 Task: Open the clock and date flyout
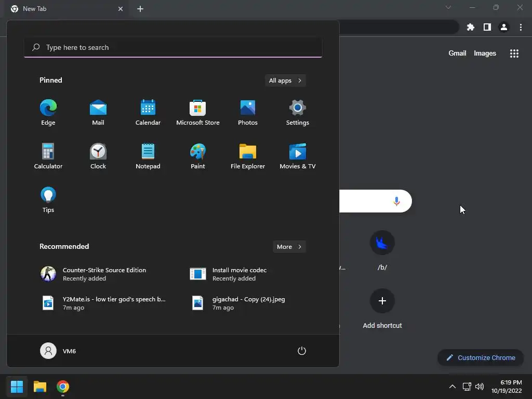click(x=507, y=387)
